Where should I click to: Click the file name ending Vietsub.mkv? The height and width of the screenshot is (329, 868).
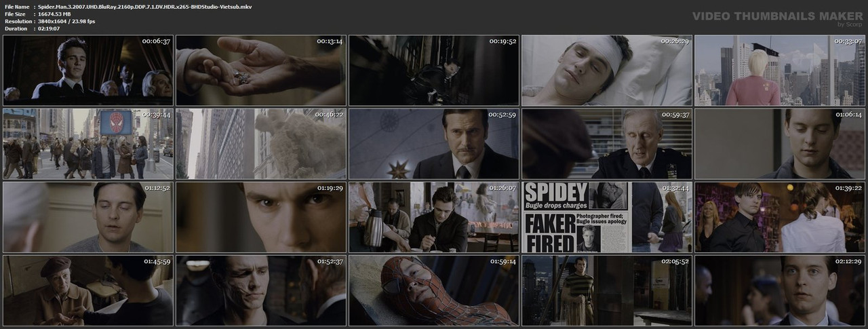click(145, 6)
